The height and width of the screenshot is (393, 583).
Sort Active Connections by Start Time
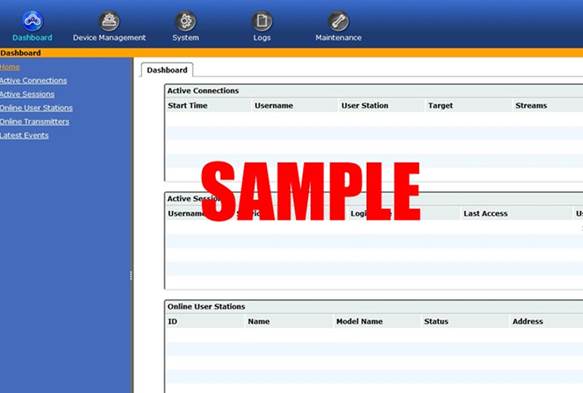187,106
